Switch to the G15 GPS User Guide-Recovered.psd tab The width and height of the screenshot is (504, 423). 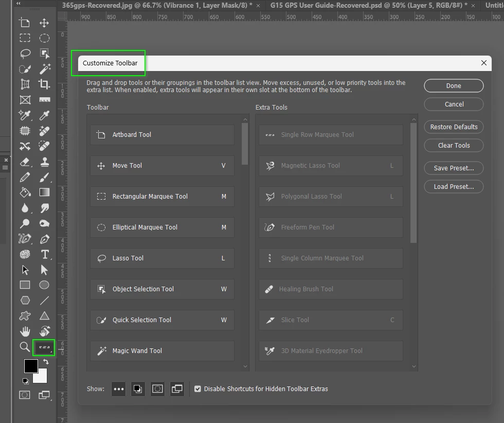pos(369,5)
